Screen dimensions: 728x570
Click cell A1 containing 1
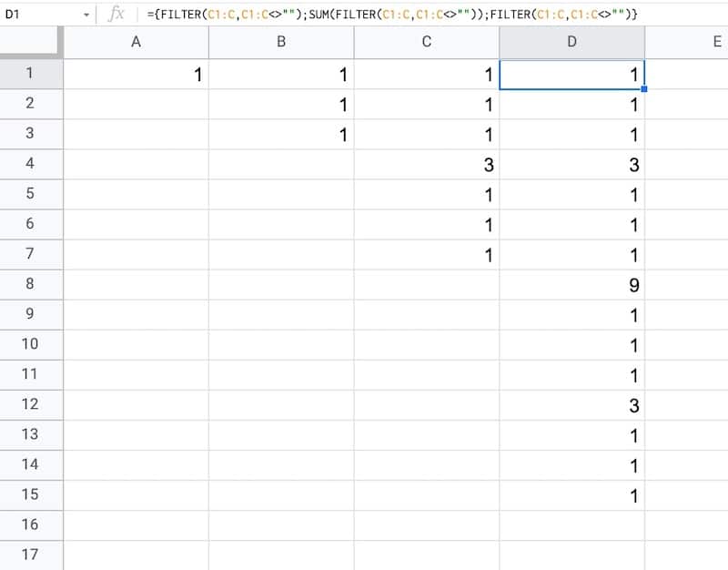coord(136,75)
